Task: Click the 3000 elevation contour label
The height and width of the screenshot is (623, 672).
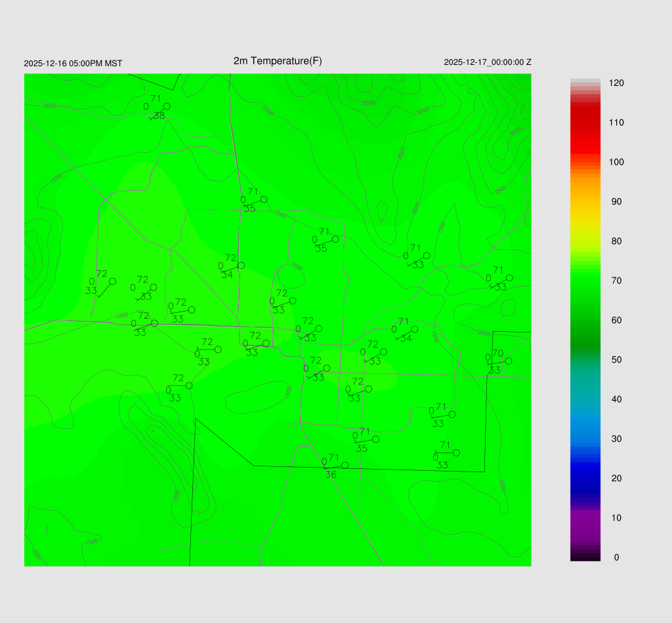Action: coord(423,111)
